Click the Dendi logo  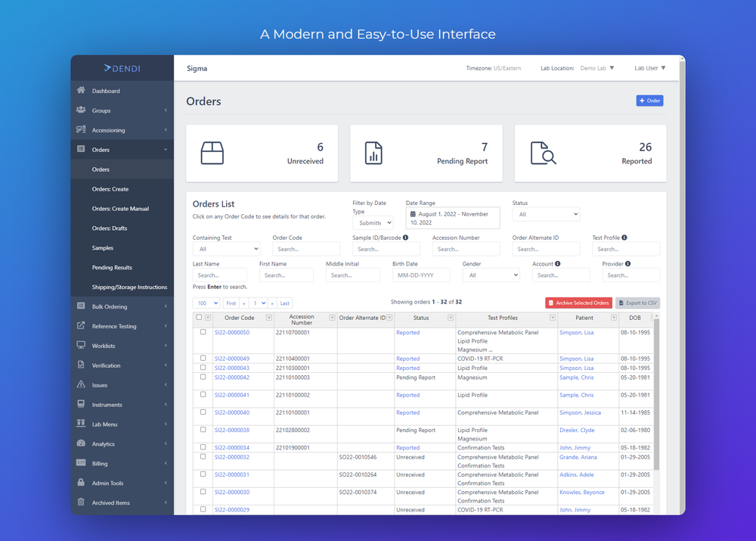[x=122, y=69]
